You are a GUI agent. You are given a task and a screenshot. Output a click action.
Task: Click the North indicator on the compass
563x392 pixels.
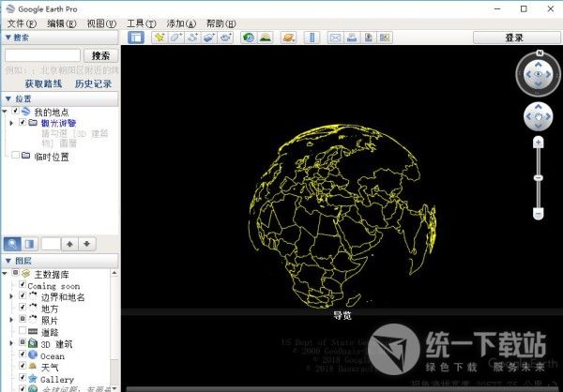pyautogui.click(x=540, y=53)
